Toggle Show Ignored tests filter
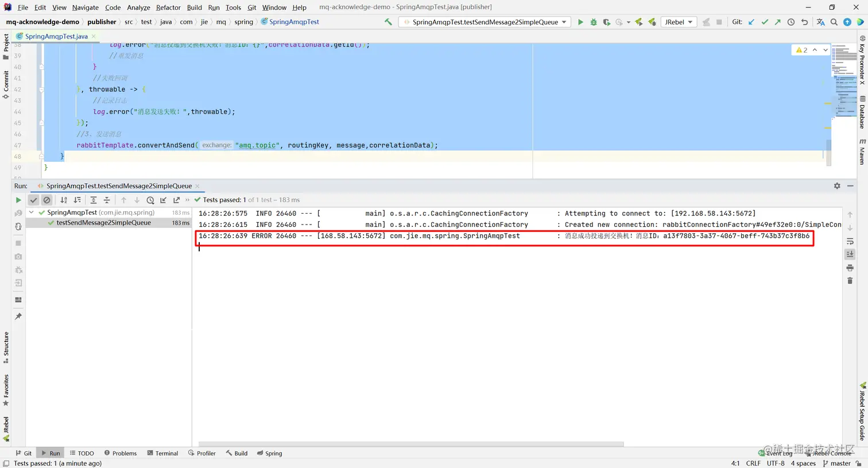868x468 pixels. click(47, 200)
